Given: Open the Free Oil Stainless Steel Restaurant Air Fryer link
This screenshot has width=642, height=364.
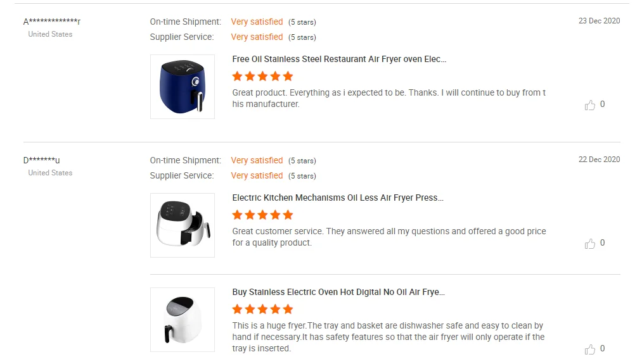Looking at the screenshot, I should pyautogui.click(x=339, y=59).
